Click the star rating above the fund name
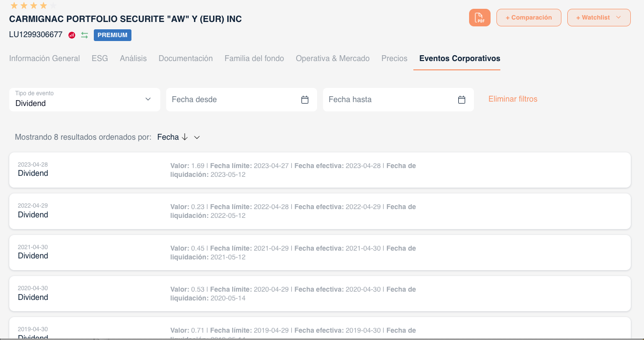 (33, 5)
